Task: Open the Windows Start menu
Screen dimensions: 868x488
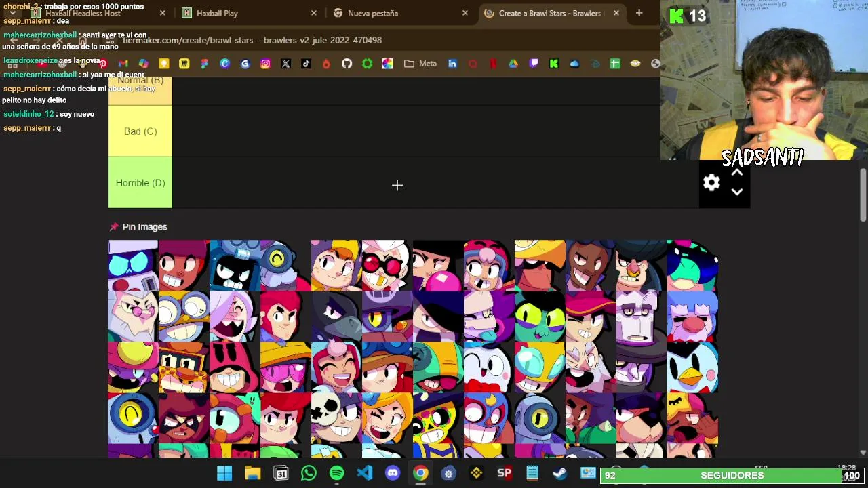Action: pos(224,473)
